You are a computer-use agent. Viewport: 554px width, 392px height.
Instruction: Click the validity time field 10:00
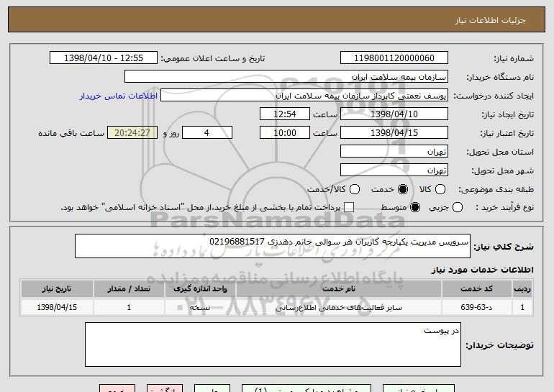[285, 133]
